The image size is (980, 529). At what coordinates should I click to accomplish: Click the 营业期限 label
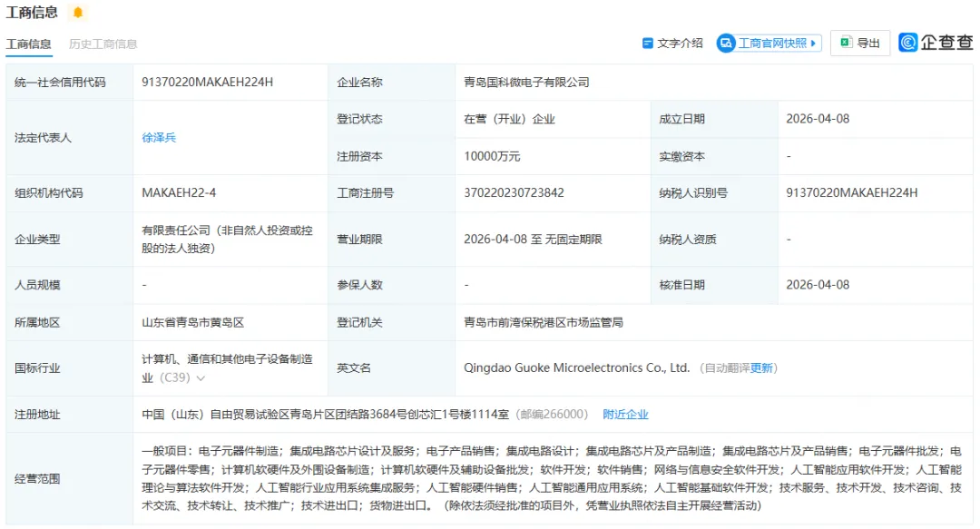click(x=359, y=240)
